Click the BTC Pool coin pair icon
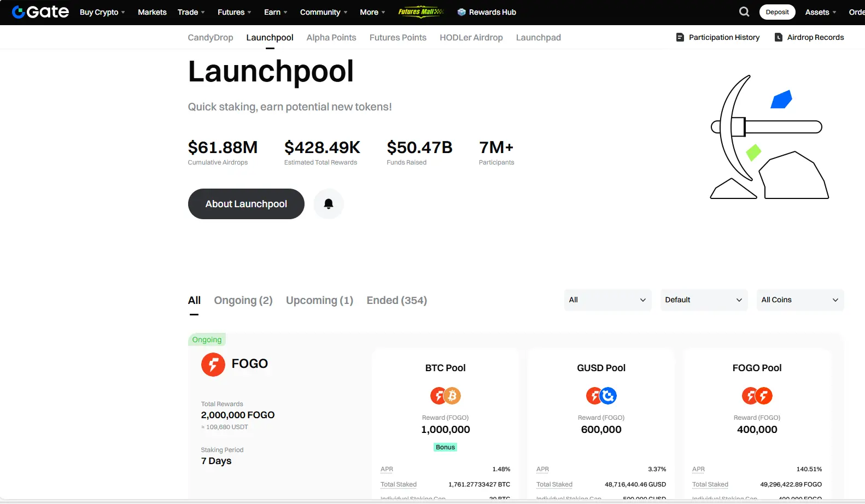This screenshot has height=504, width=865. [x=446, y=395]
